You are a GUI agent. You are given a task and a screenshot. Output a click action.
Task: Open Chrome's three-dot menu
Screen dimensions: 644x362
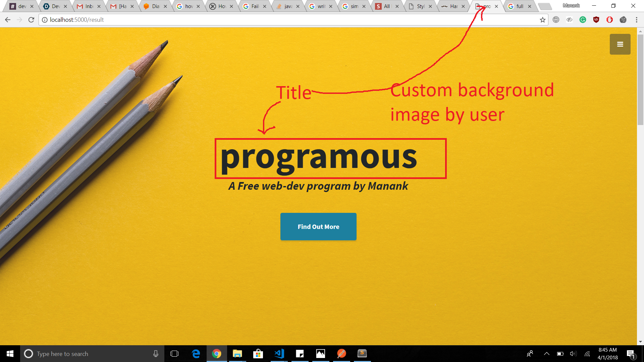[x=636, y=20]
